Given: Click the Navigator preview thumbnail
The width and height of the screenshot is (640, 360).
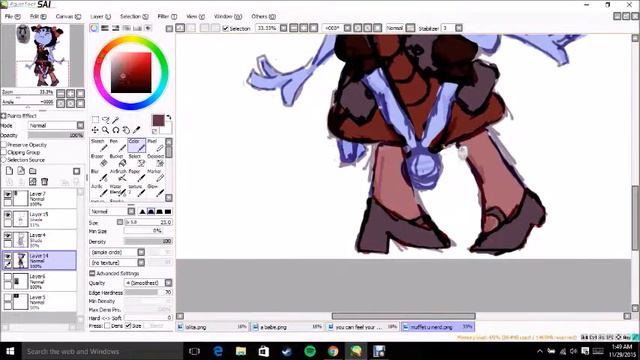Looking at the screenshot, I should 43,55.
